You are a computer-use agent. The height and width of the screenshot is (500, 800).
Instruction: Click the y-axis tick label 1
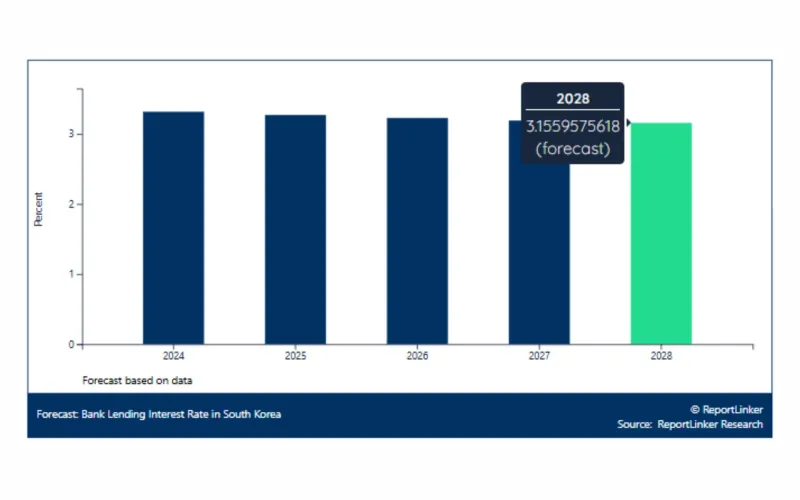point(71,274)
